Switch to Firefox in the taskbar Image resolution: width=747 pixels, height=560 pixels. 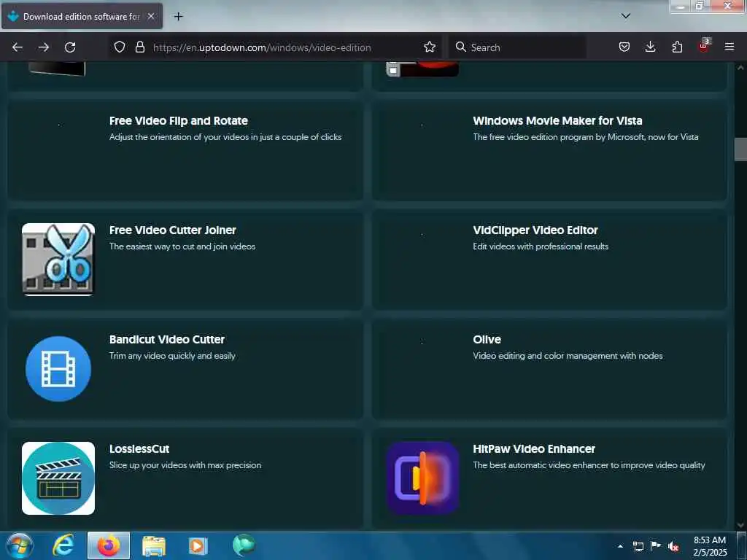109,545
